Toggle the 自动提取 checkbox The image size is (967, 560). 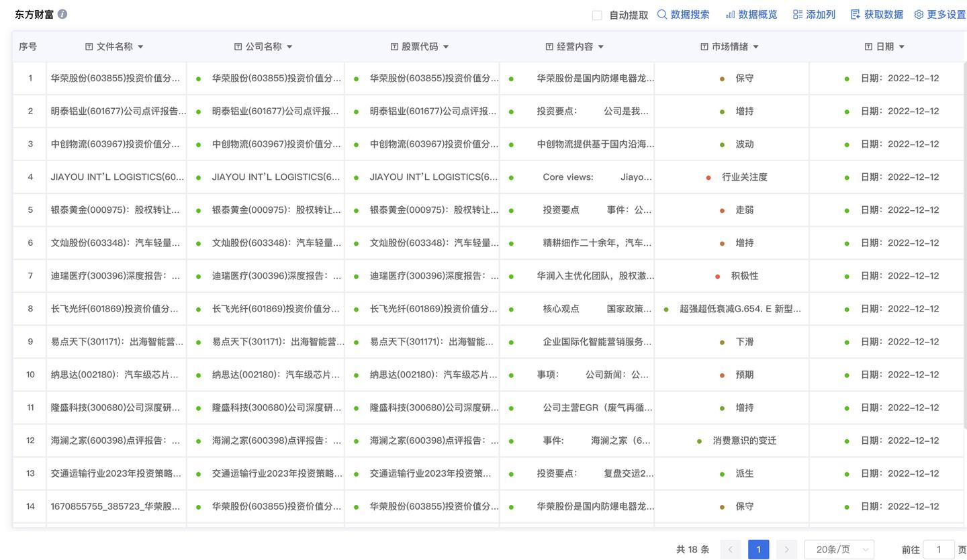(597, 15)
